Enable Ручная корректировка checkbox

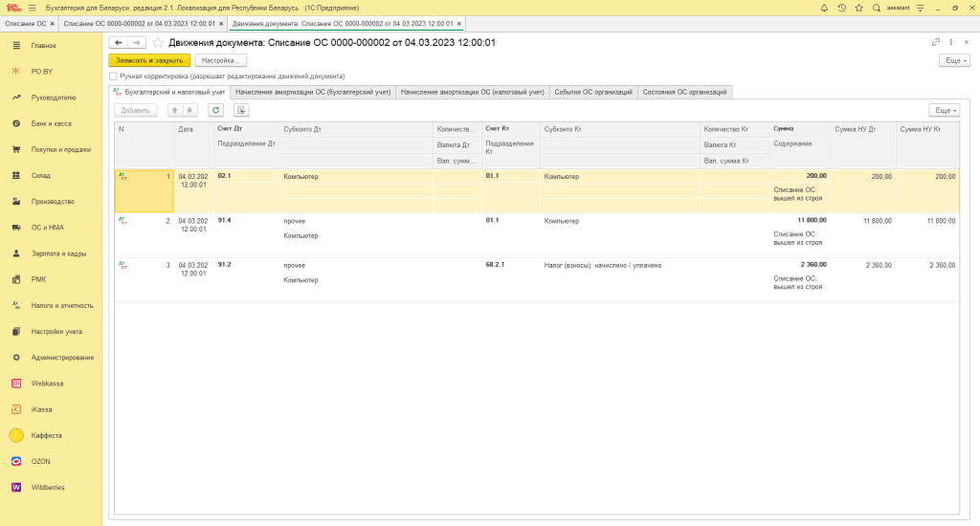coord(113,77)
